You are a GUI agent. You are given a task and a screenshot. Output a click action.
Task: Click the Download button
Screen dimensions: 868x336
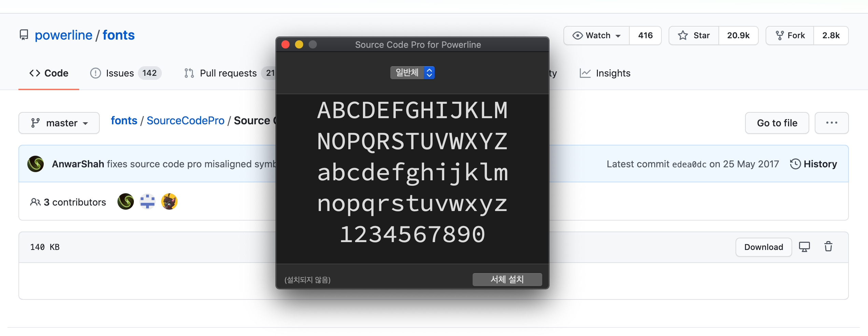764,247
